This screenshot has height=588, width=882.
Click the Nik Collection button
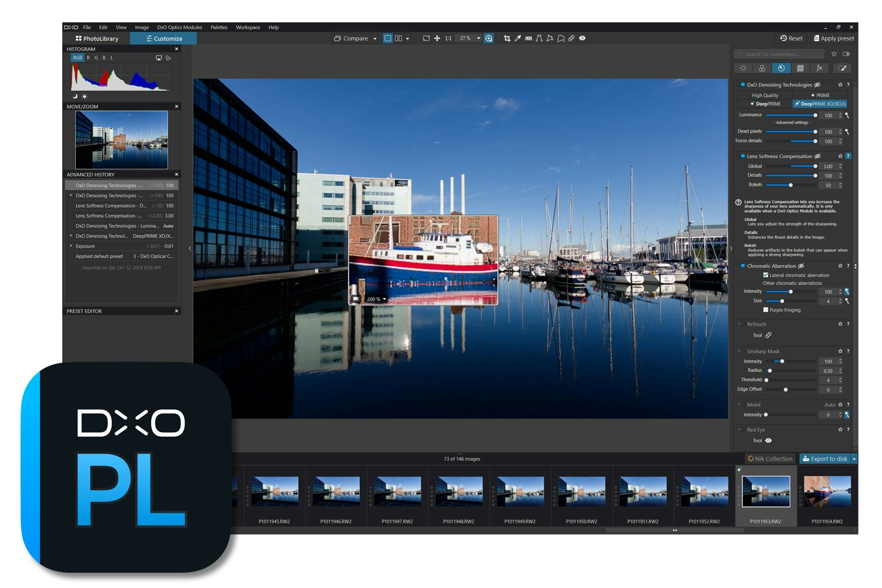pyautogui.click(x=770, y=459)
